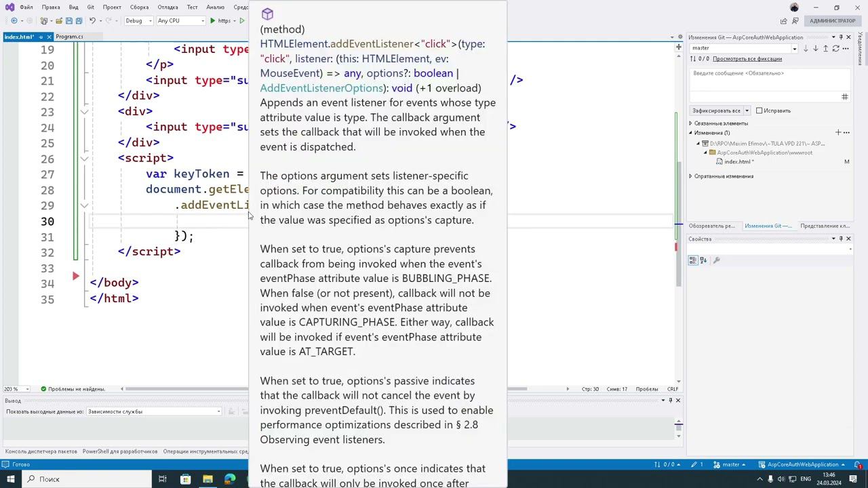Viewport: 868px width, 488px height.
Task: Click the Git sync icon
Action: pyautogui.click(x=835, y=48)
